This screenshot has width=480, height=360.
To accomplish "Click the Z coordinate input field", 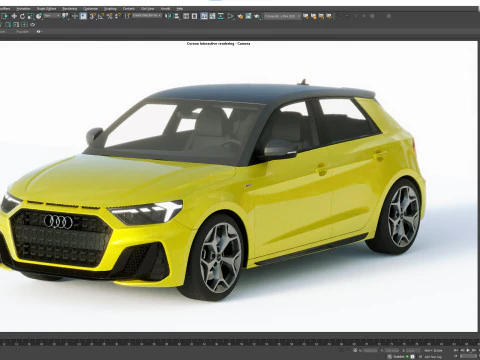I will pyautogui.click(x=413, y=351).
